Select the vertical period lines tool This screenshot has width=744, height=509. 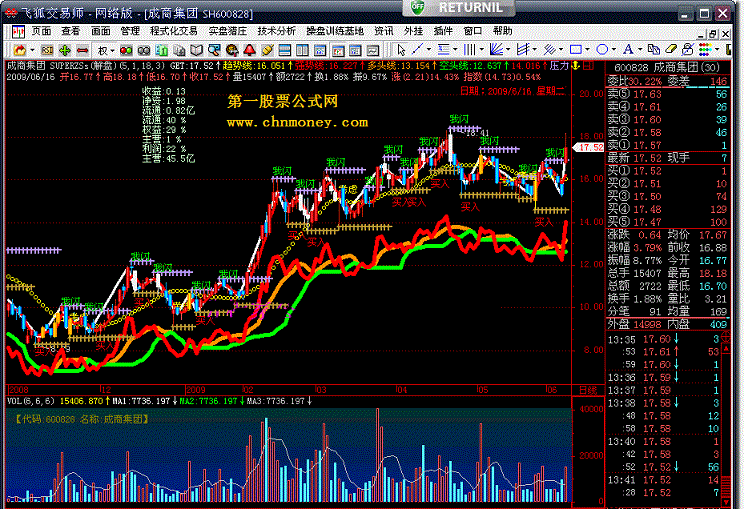(470, 49)
